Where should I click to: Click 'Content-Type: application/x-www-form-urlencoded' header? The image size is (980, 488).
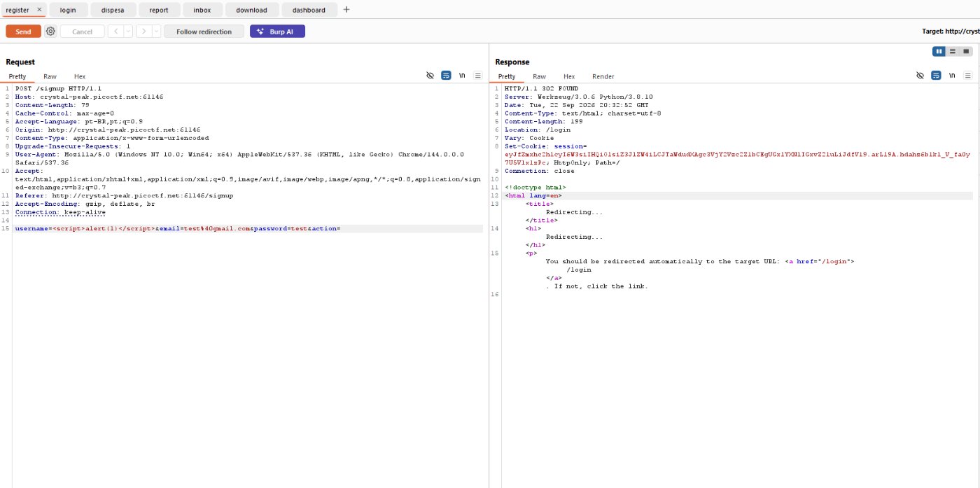pyautogui.click(x=112, y=138)
